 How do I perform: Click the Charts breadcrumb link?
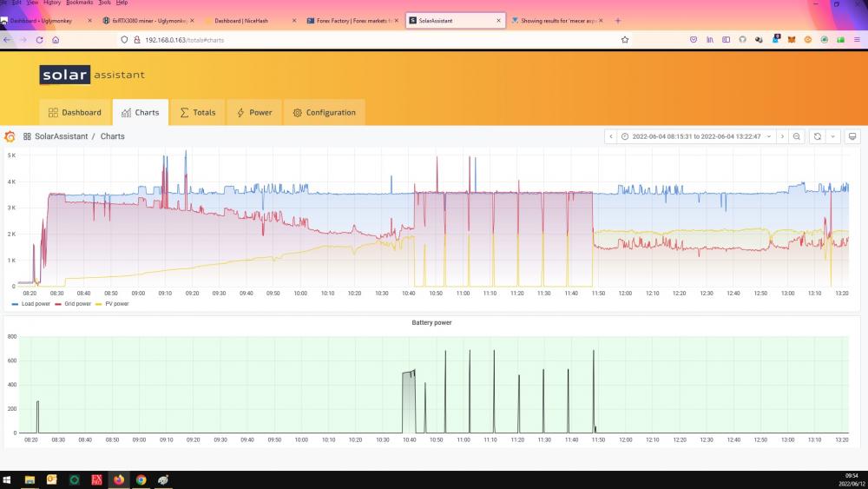(112, 136)
